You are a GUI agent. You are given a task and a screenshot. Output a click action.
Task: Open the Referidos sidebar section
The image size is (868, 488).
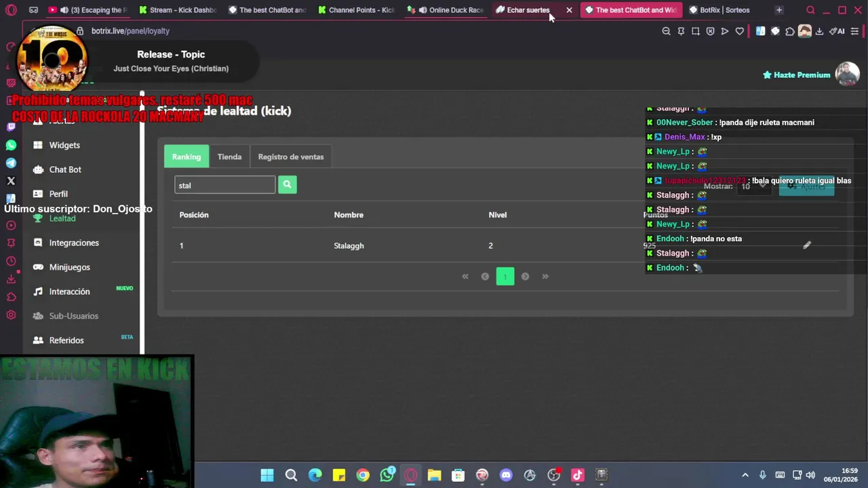pyautogui.click(x=66, y=340)
